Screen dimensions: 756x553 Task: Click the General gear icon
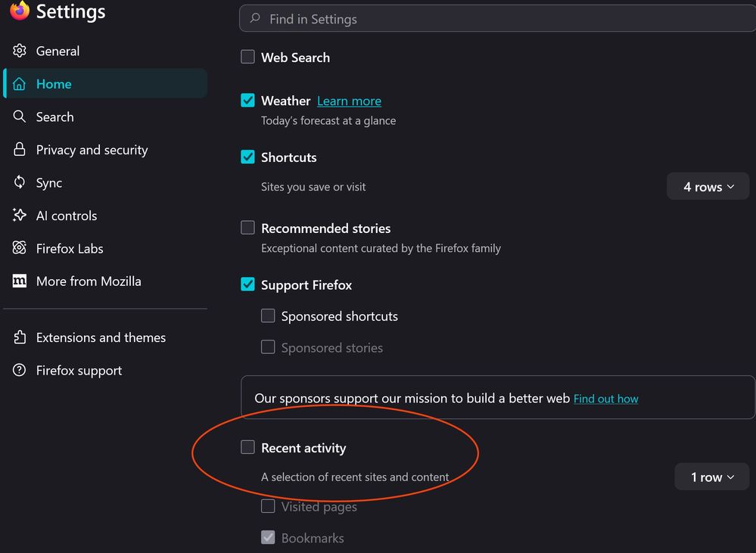click(19, 51)
